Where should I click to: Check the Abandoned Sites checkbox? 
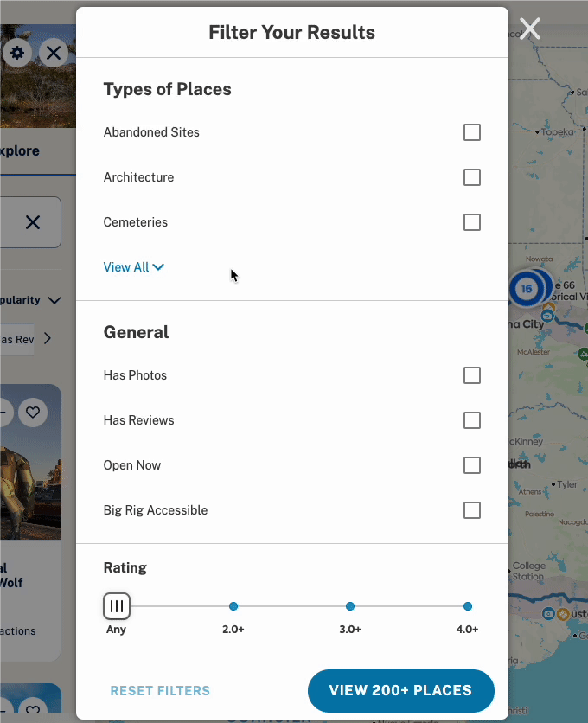click(472, 132)
